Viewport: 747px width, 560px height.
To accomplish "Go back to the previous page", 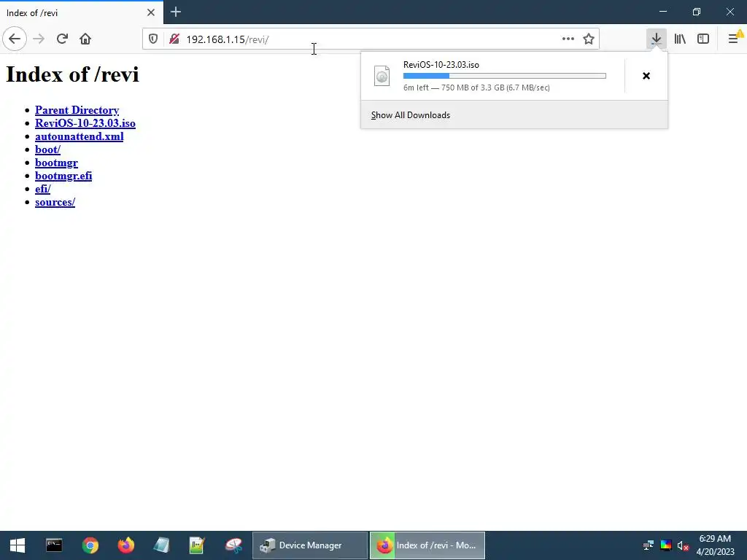I will [15, 39].
